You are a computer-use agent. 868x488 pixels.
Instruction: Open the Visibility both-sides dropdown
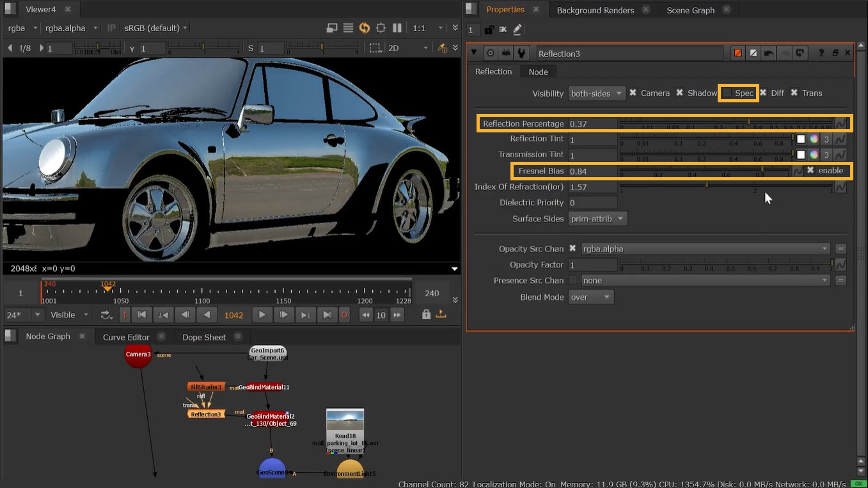(x=597, y=93)
